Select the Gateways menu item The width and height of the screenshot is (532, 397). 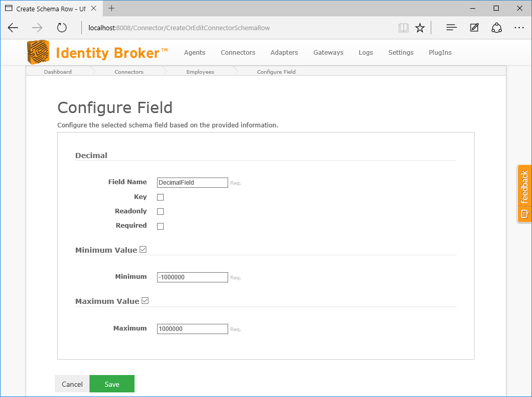click(x=328, y=52)
